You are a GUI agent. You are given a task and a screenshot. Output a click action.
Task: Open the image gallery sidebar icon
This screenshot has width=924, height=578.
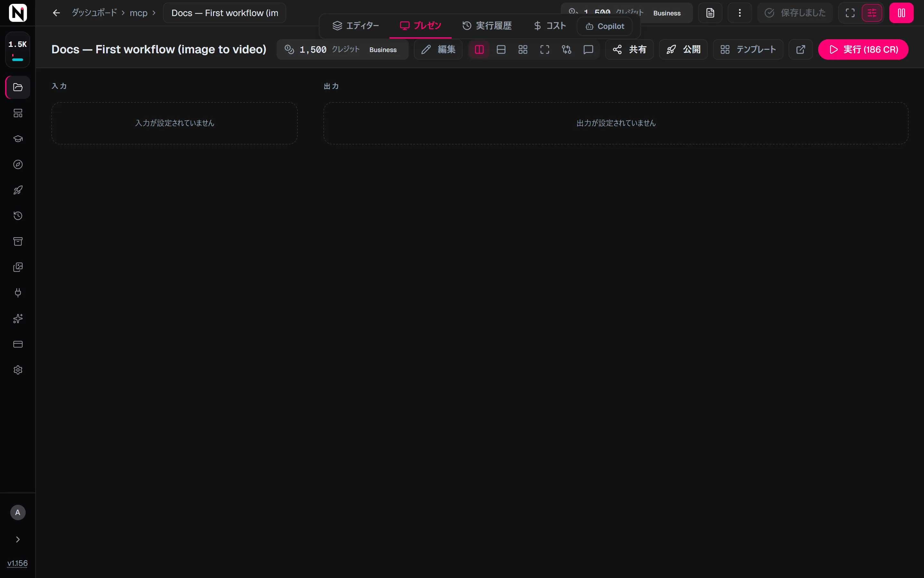18,267
